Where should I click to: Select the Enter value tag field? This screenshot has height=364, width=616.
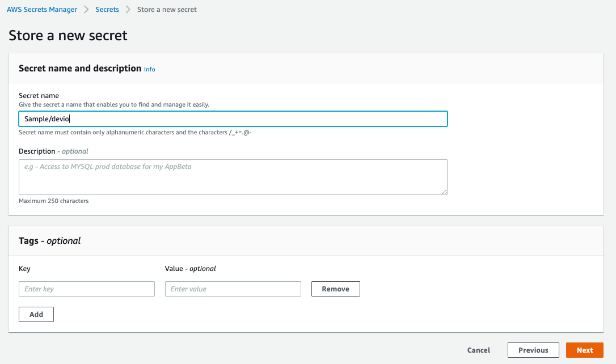pyautogui.click(x=233, y=289)
